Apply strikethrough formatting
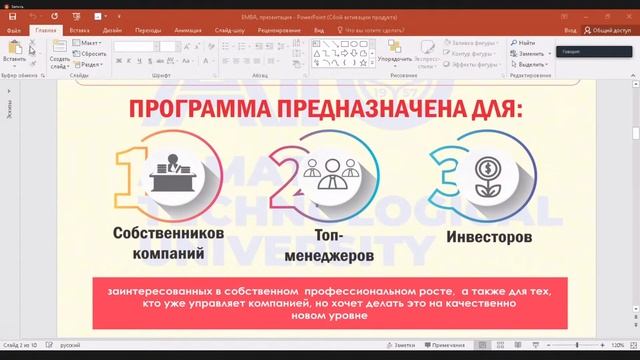This screenshot has width=640, height=360. (x=160, y=61)
